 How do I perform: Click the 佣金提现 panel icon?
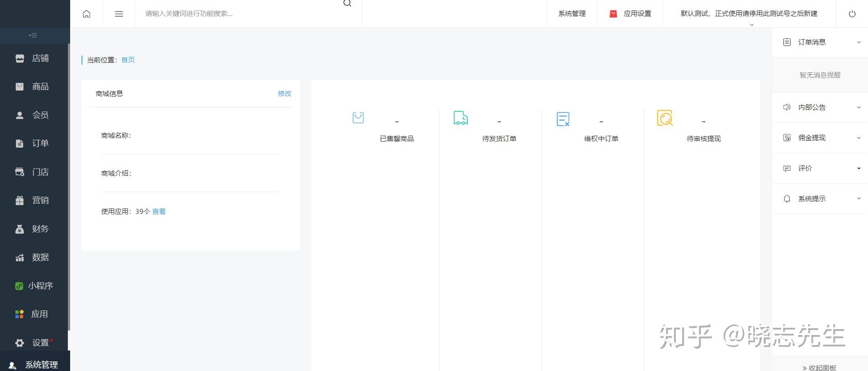click(787, 137)
